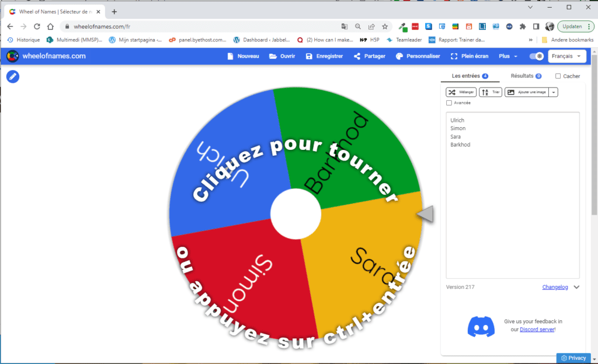Toggle the browser side panel icon
Screen dimensions: 598x364
point(536,26)
